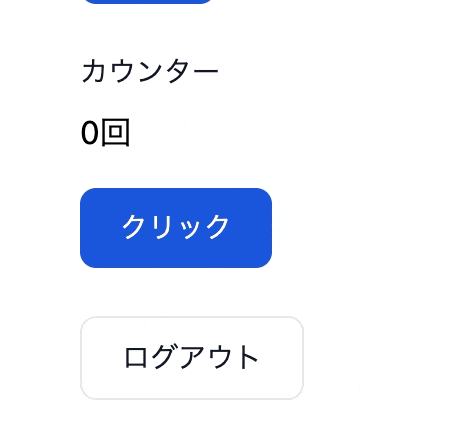Log out using the ログアウト button
The image size is (464, 422).
click(192, 358)
